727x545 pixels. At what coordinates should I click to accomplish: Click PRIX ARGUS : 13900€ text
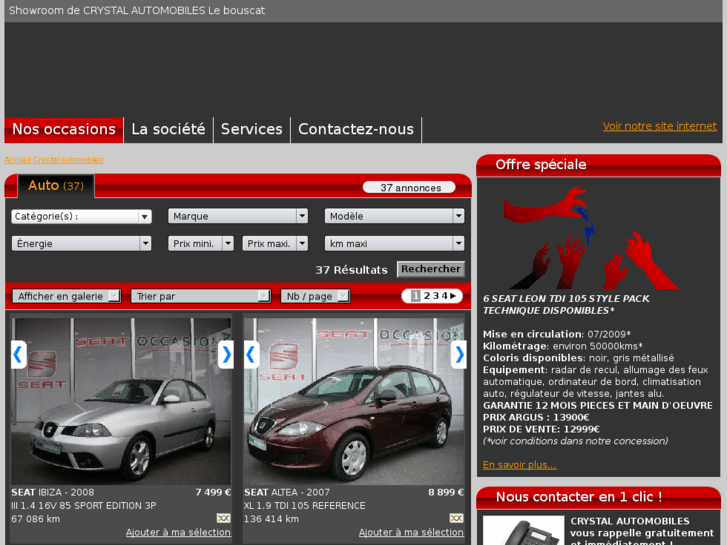(536, 417)
